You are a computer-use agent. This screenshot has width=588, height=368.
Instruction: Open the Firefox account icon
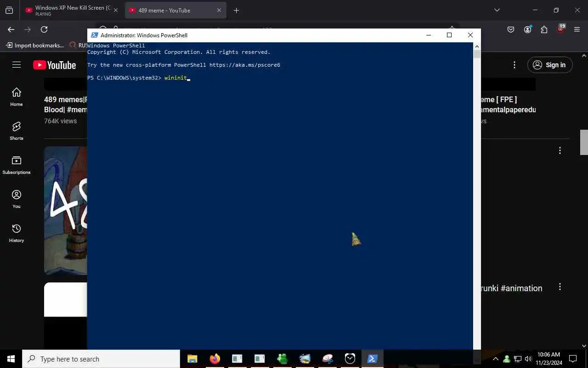[x=527, y=29]
